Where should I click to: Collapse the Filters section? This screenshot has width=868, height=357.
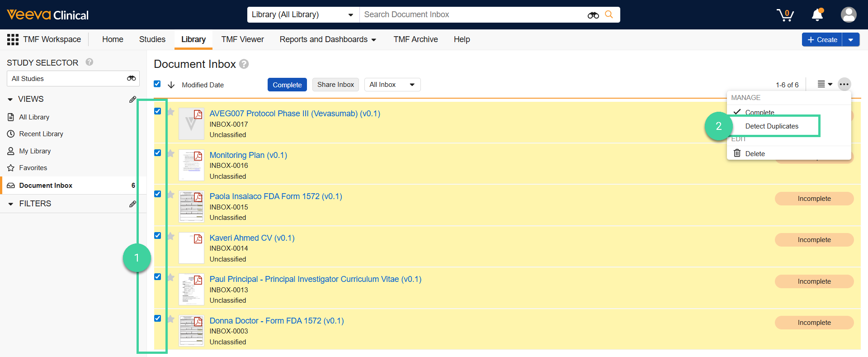pyautogui.click(x=11, y=204)
